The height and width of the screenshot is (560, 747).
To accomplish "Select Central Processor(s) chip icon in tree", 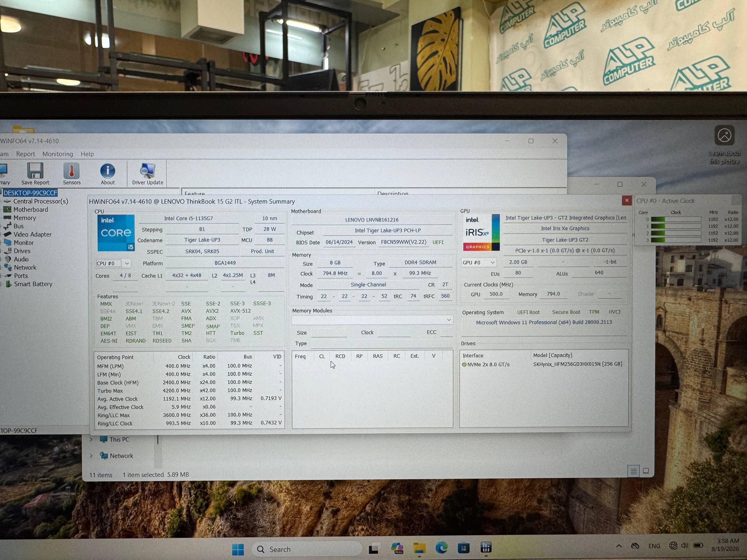I will (x=7, y=202).
